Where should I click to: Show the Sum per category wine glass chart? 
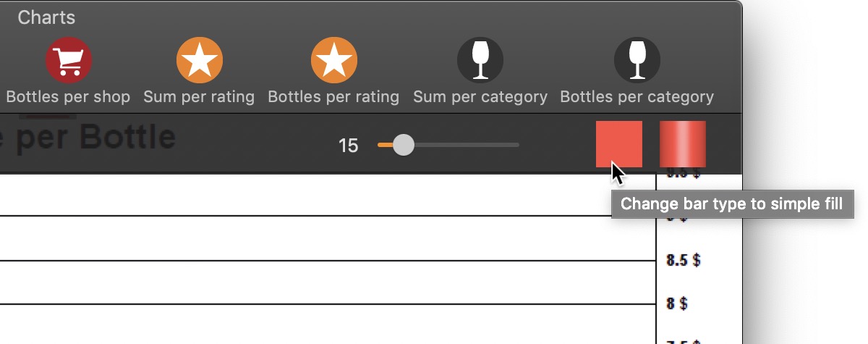click(480, 60)
